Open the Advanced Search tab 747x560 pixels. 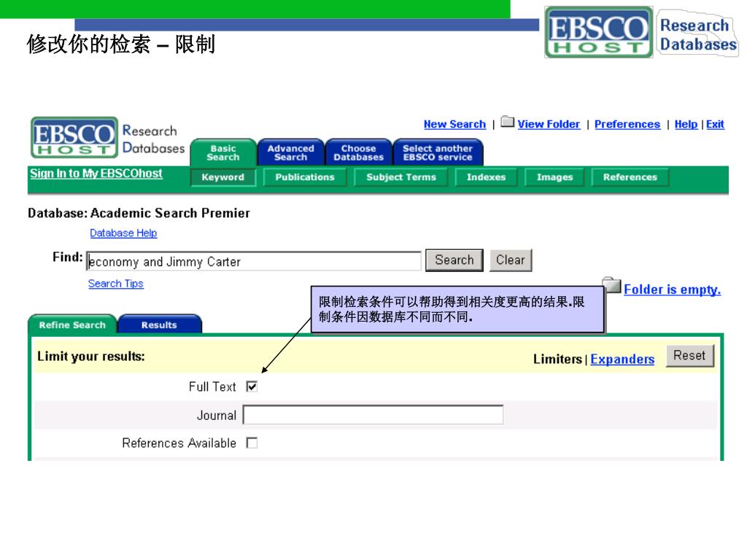tap(290, 153)
